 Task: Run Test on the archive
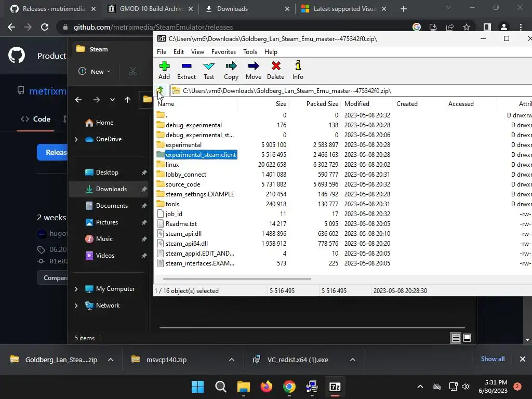pos(209,70)
